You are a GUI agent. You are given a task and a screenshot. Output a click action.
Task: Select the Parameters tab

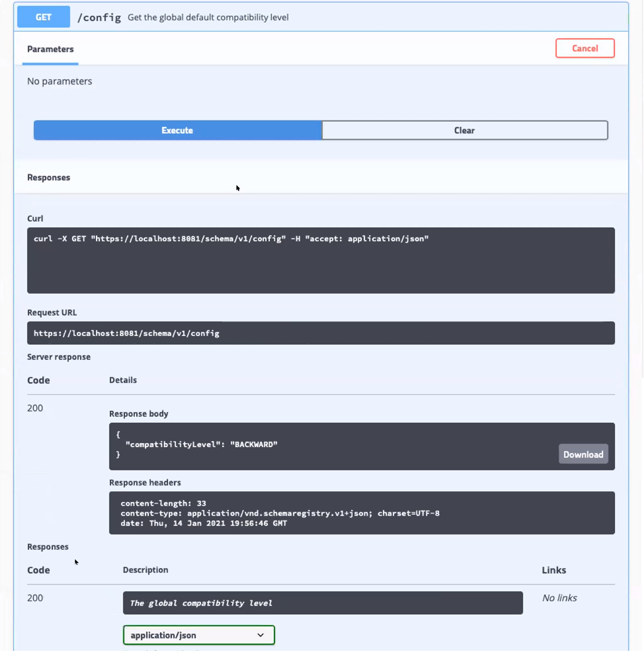51,49
